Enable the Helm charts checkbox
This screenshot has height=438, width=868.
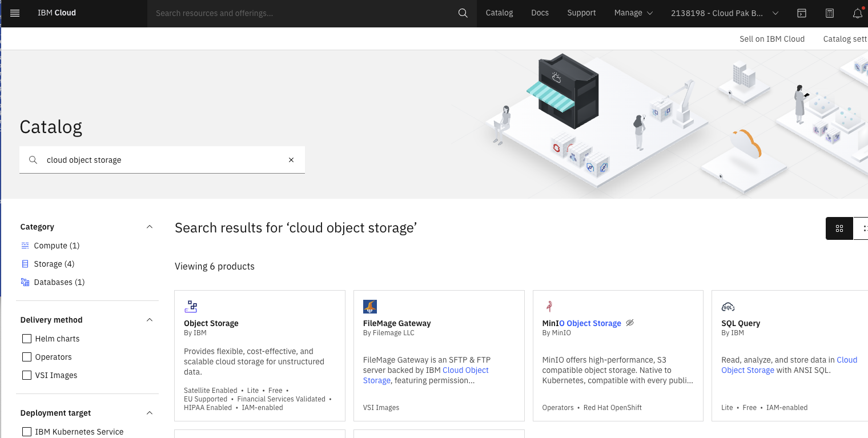click(27, 339)
